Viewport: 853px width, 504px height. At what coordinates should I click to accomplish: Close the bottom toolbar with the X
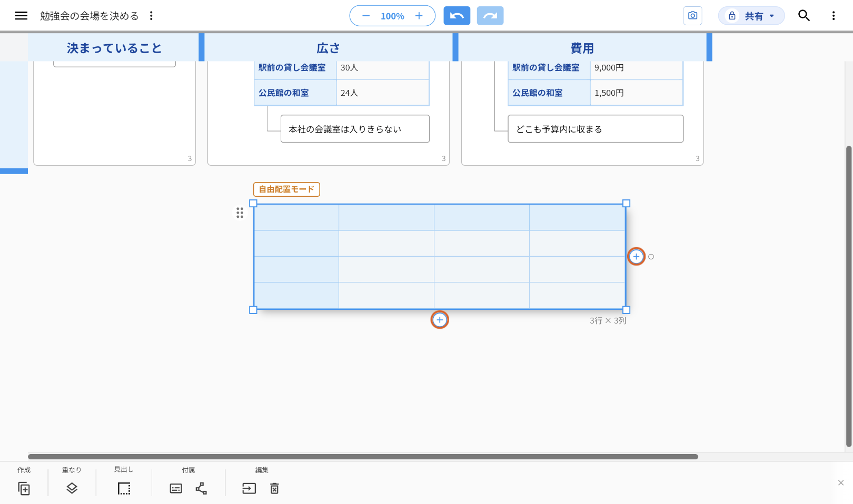(841, 483)
